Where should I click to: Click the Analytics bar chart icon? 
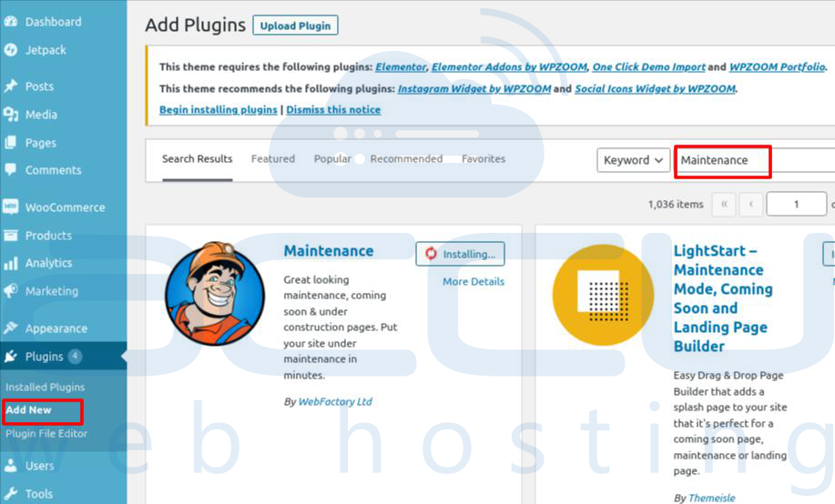[x=11, y=263]
